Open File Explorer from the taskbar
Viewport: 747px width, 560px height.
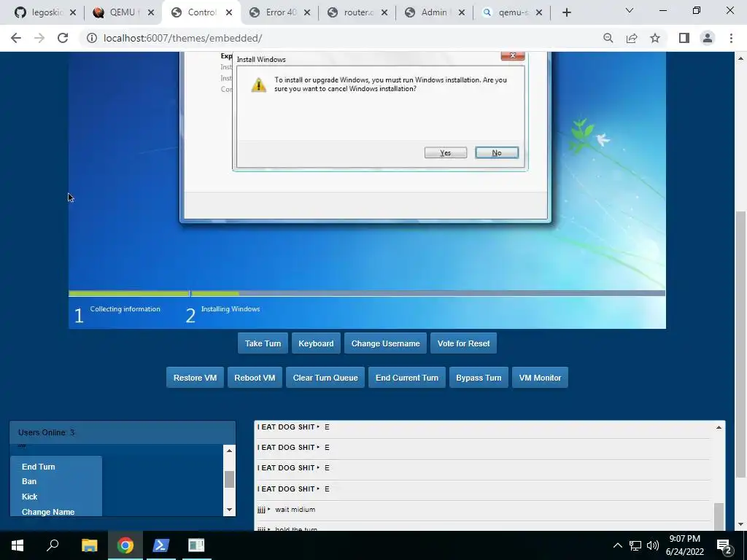tap(89, 545)
